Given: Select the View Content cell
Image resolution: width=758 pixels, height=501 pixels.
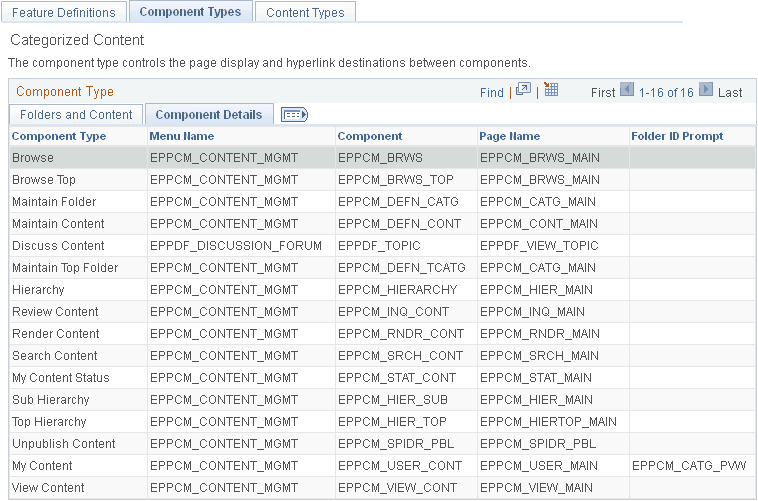Looking at the screenshot, I should click(x=78, y=488).
